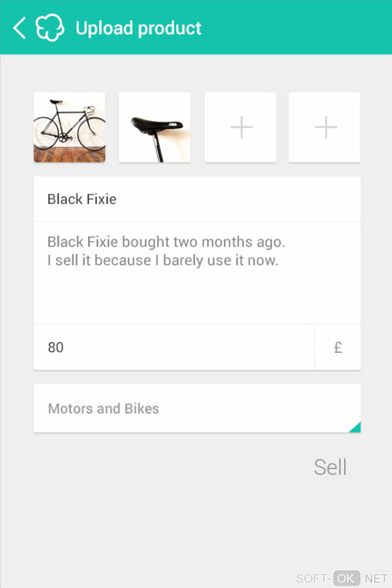Open the black bicycle photo thumbnail
Image resolution: width=392 pixels, height=588 pixels.
pyautogui.click(x=70, y=127)
